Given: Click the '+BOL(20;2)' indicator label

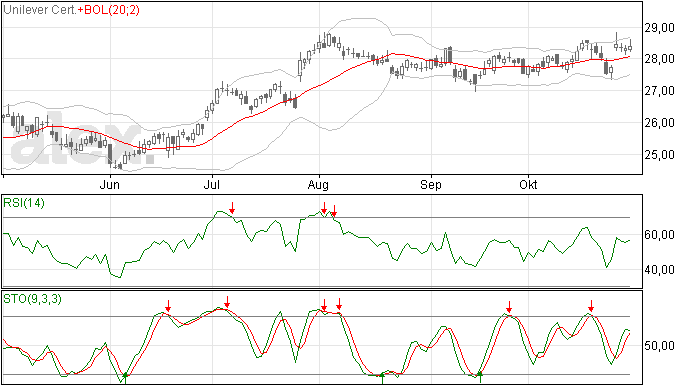Looking at the screenshot, I should click(x=109, y=10).
